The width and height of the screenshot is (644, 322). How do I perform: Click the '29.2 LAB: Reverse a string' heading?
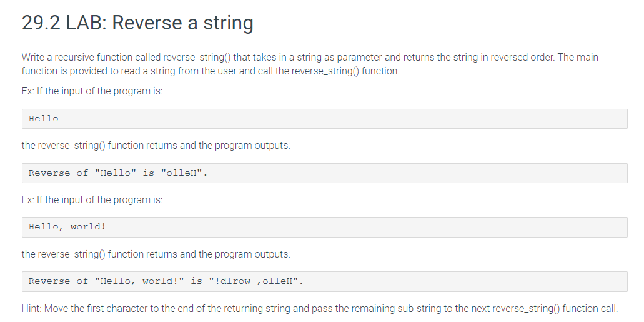pyautogui.click(x=137, y=23)
